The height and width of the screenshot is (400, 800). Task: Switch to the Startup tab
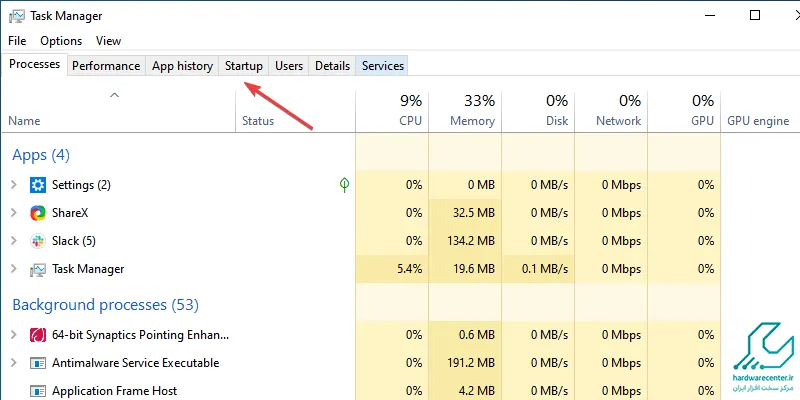click(244, 66)
